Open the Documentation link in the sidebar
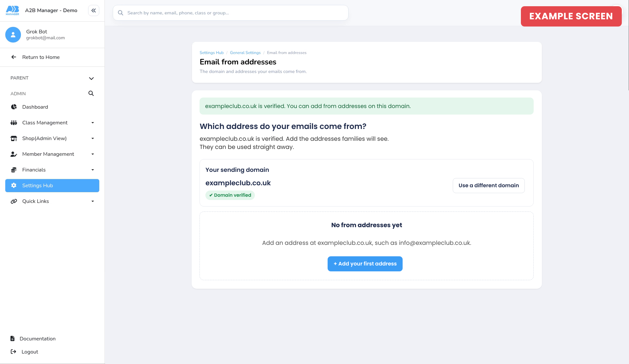Screen dimensions: 629x364 [37, 338]
